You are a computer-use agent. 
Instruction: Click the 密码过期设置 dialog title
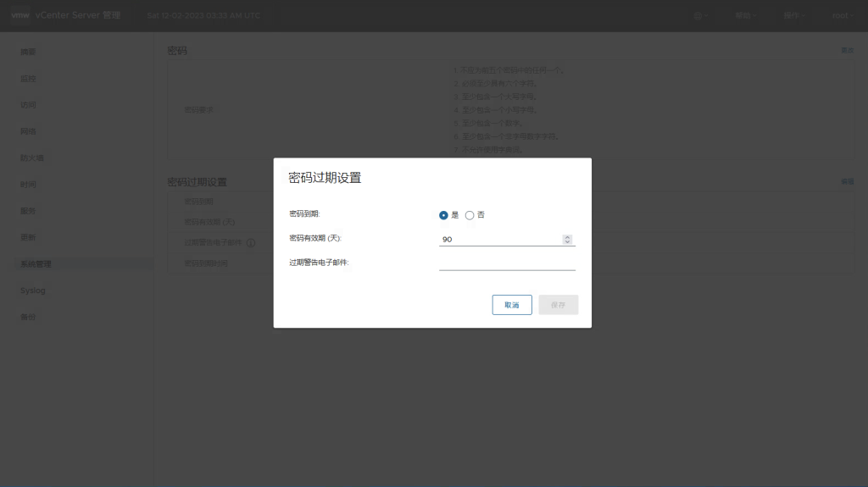click(325, 178)
